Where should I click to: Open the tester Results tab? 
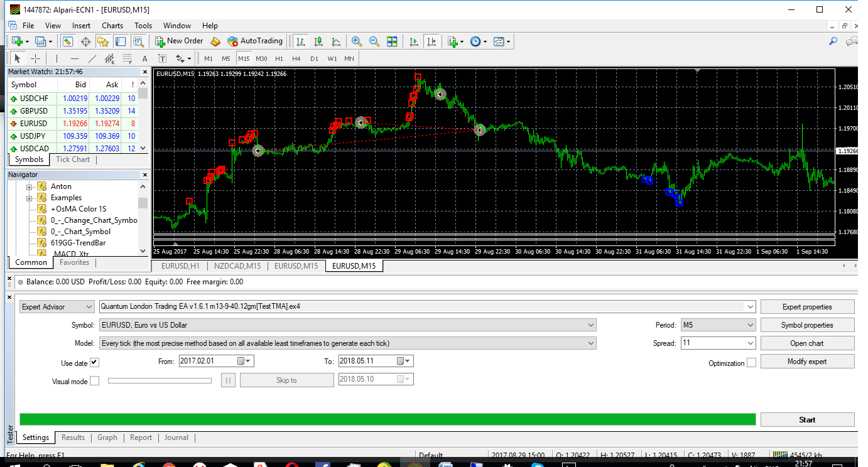(73, 437)
